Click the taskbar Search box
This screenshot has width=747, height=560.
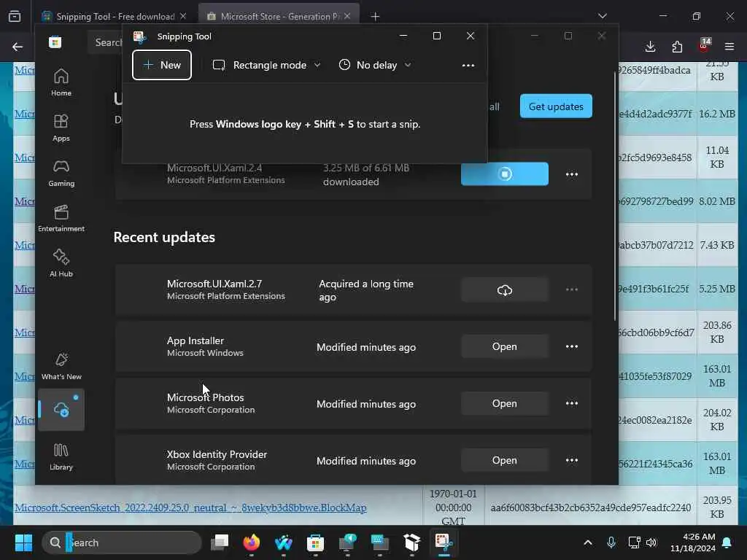(x=122, y=542)
